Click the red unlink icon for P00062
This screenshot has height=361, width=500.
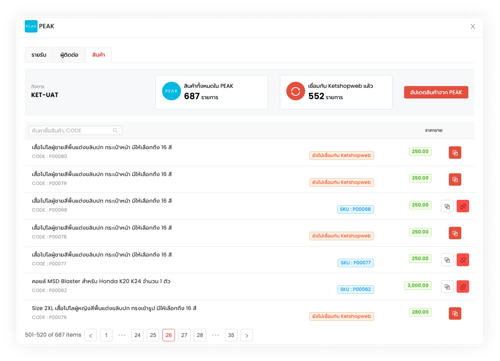pyautogui.click(x=463, y=287)
